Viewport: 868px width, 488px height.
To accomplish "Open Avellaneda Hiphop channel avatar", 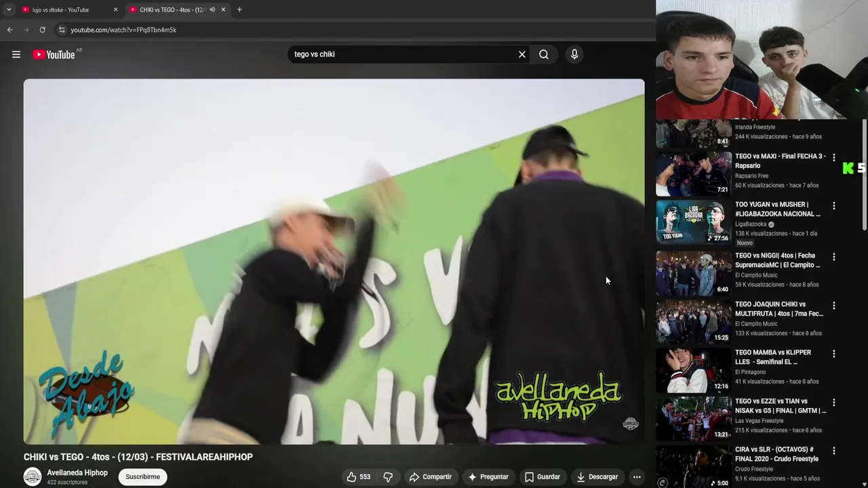I will (x=33, y=476).
